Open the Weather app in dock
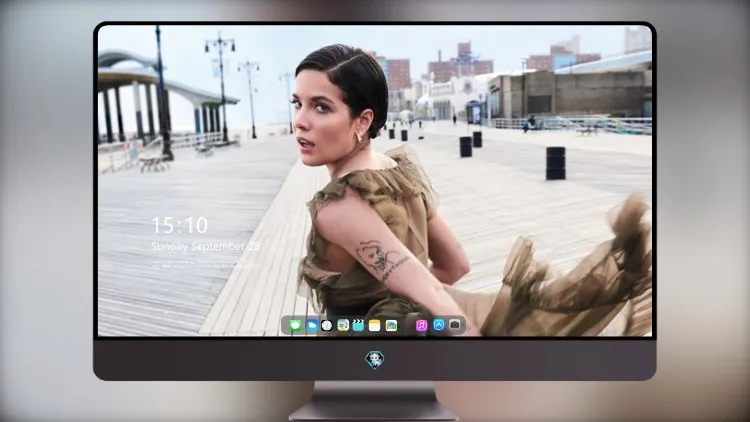The height and width of the screenshot is (422, 750). pos(311,326)
